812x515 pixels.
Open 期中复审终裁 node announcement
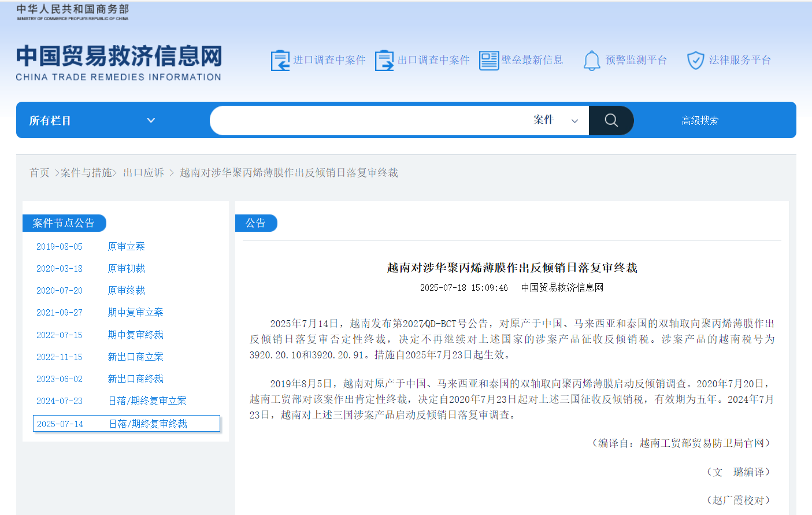pyautogui.click(x=136, y=335)
